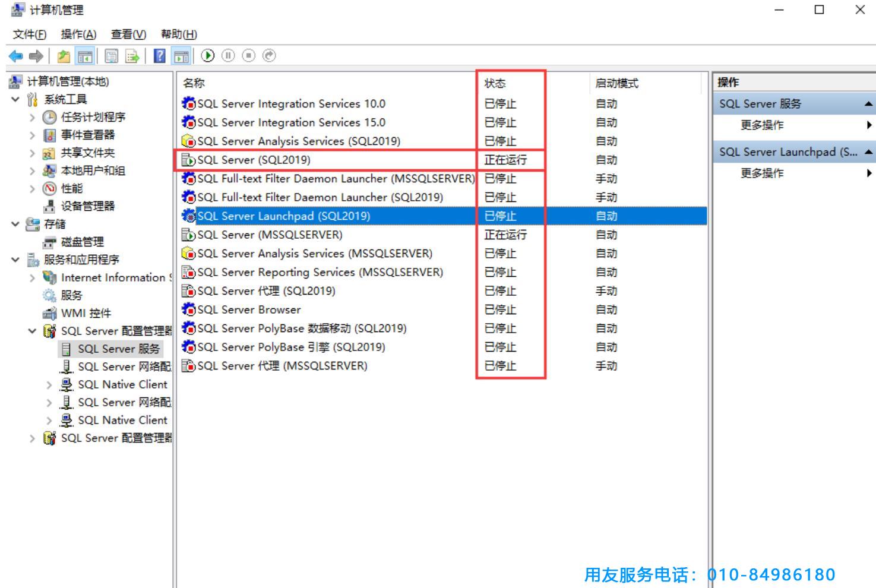The height and width of the screenshot is (588, 876).
Task: Click the 任务计划程序 clock icon
Action: click(x=50, y=118)
